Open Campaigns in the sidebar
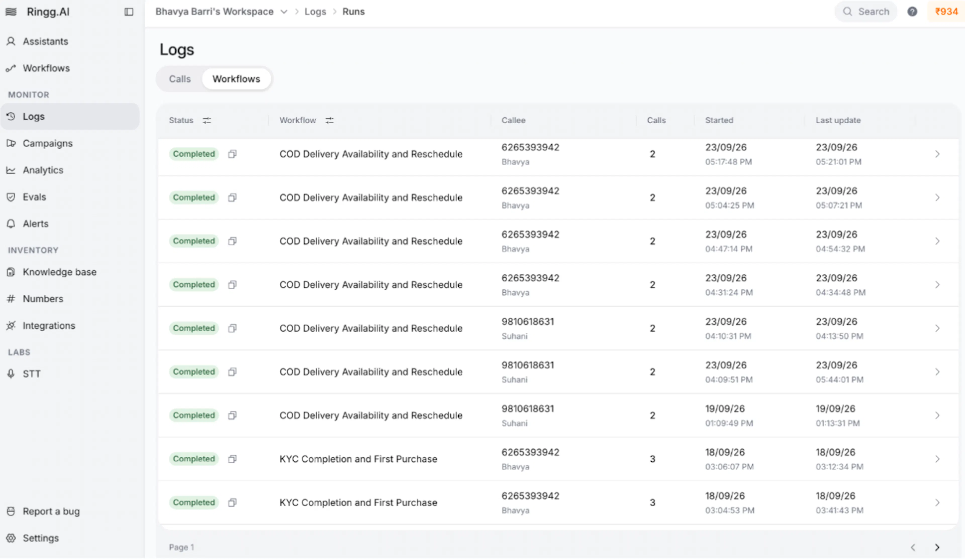This screenshot has height=560, width=965. tap(70, 143)
